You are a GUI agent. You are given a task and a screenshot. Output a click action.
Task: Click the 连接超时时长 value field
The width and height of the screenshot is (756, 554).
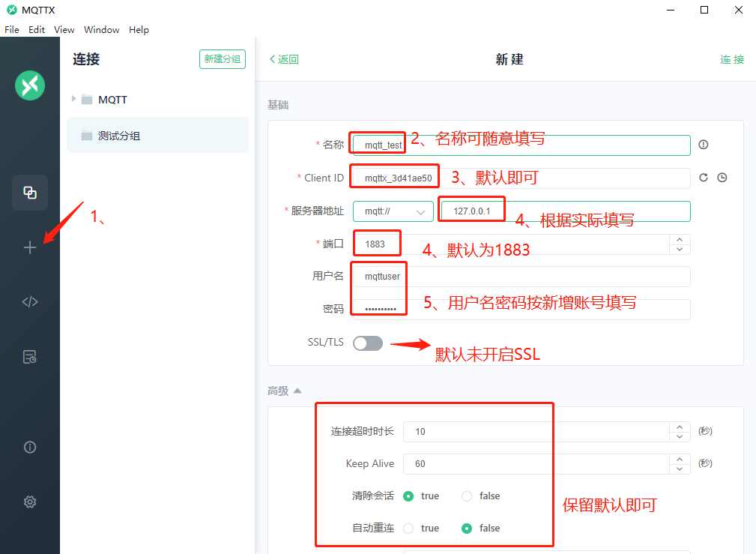(x=536, y=431)
